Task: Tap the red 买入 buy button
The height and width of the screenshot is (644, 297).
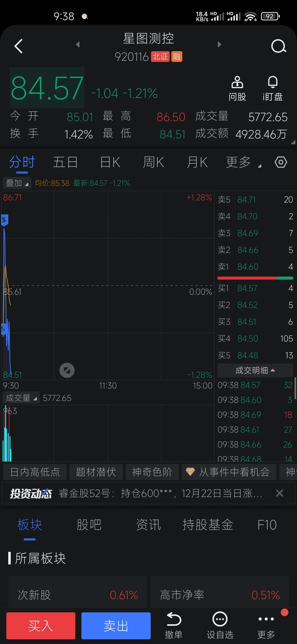Action: click(x=41, y=626)
